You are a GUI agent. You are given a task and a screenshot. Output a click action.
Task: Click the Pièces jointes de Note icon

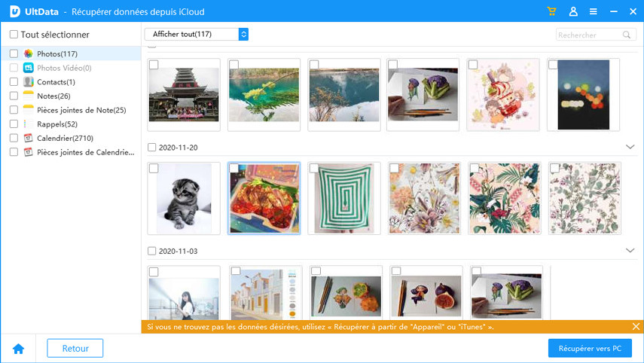[29, 110]
